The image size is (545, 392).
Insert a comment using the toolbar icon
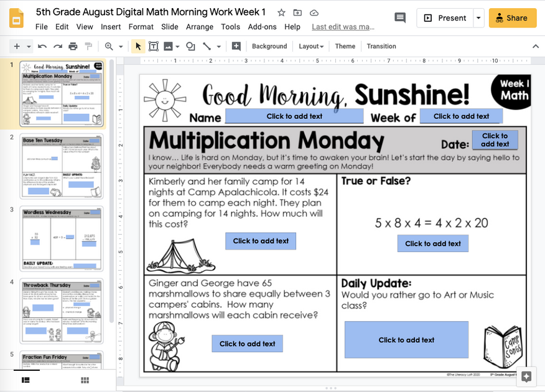[x=236, y=46]
